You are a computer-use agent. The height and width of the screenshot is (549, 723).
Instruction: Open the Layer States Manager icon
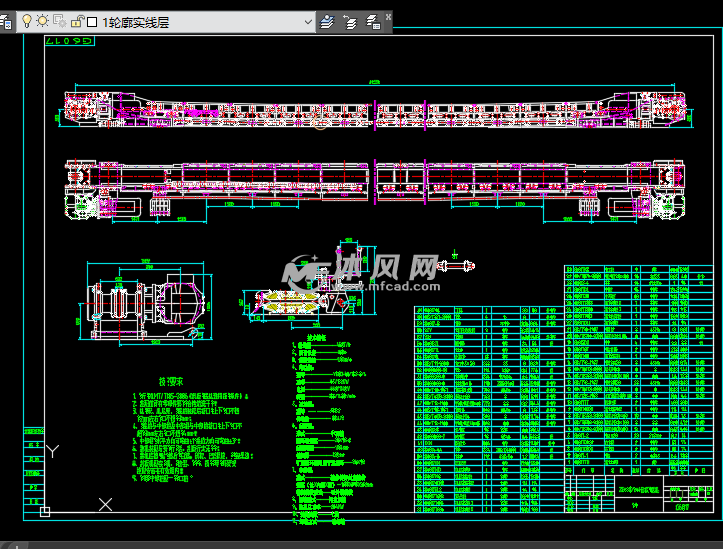[373, 21]
